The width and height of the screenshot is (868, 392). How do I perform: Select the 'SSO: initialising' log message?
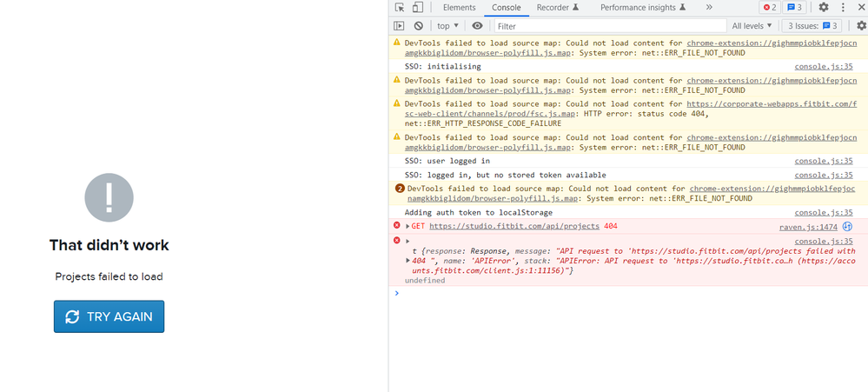443,66
